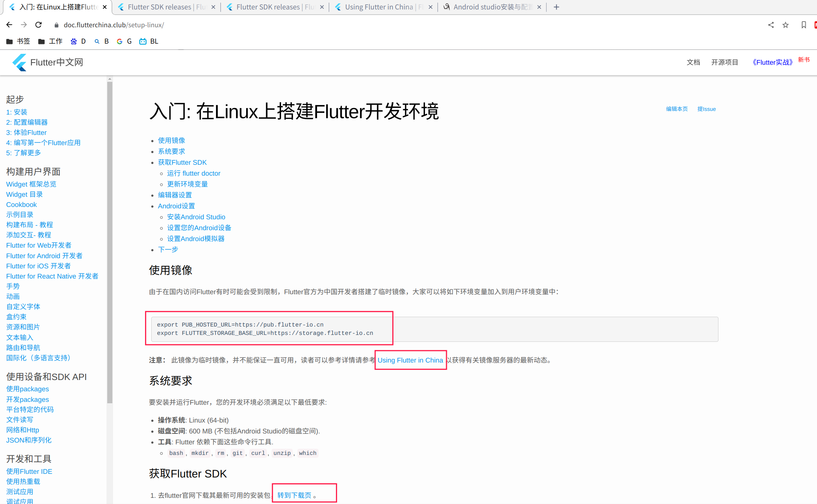Viewport: 817px width, 504px height.
Task: Jump to 获取Flutter SDK in contents list
Action: (182, 162)
